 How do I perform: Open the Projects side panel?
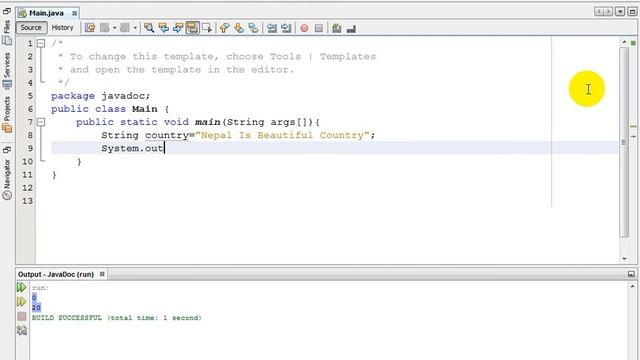(x=7, y=115)
